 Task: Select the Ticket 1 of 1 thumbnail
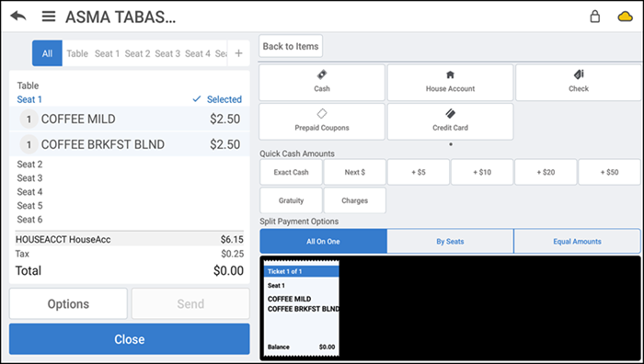pyautogui.click(x=302, y=308)
